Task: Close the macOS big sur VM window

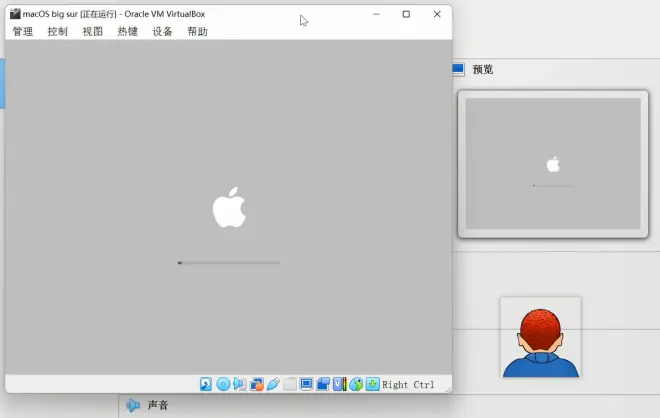Action: (x=437, y=14)
